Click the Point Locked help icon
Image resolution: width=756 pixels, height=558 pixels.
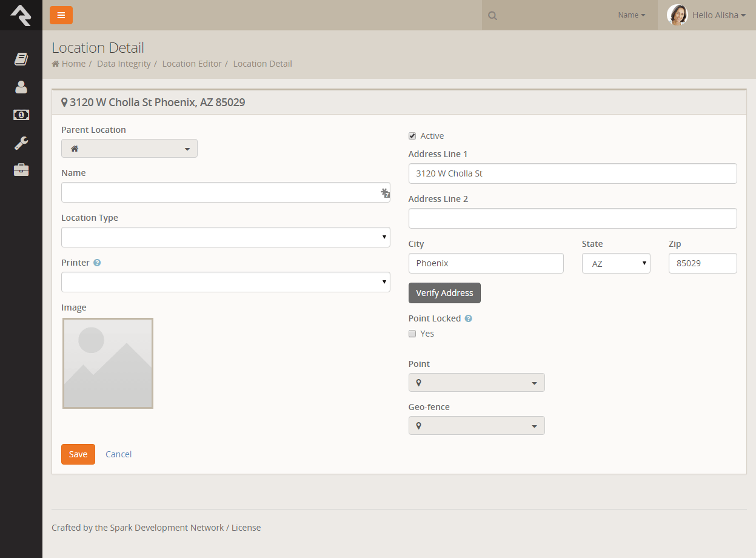468,318
